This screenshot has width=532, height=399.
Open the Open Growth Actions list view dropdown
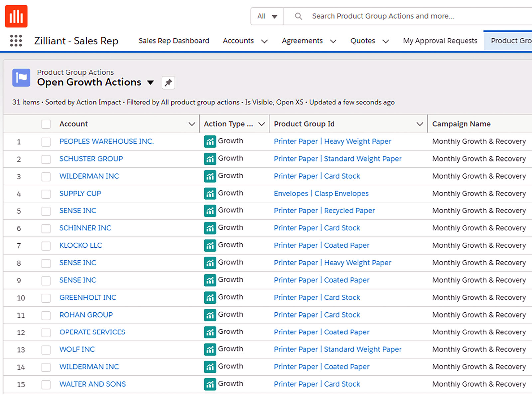pos(150,82)
